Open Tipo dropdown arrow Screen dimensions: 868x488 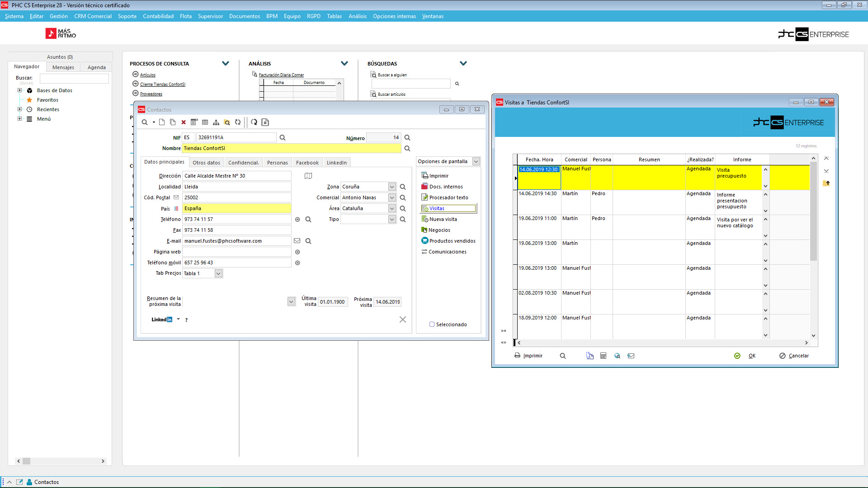pos(392,220)
